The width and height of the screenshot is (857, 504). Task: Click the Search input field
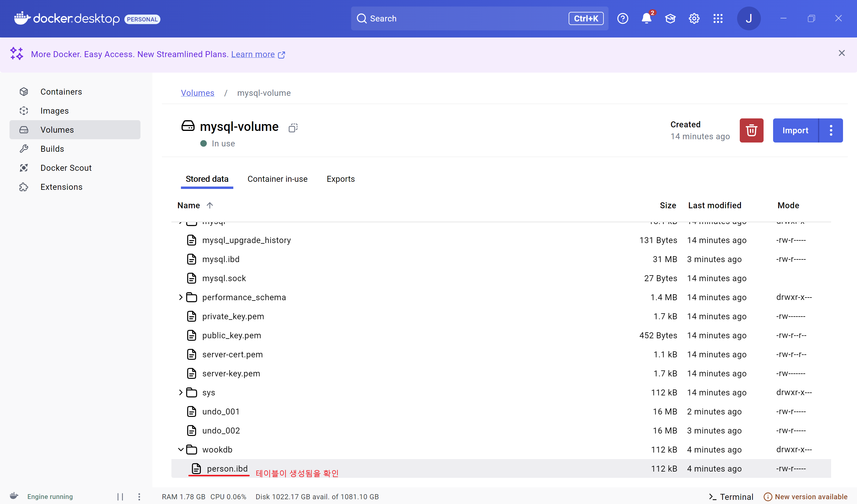(x=462, y=18)
